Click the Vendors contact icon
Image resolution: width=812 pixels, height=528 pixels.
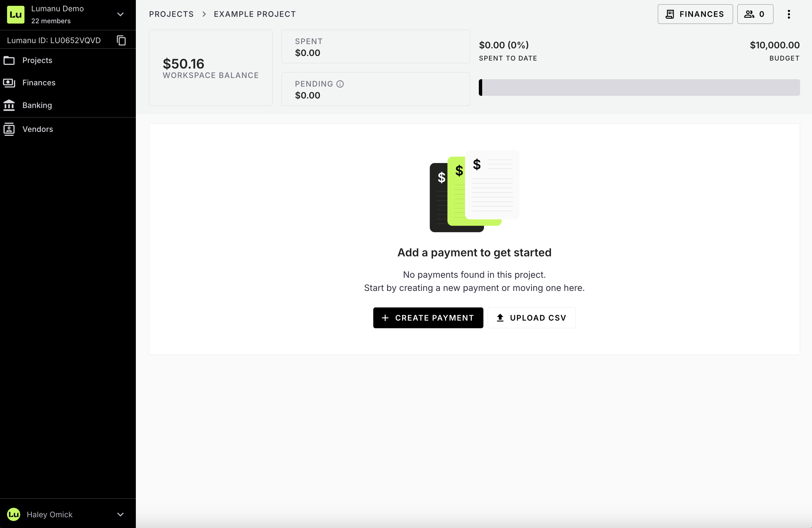point(9,129)
